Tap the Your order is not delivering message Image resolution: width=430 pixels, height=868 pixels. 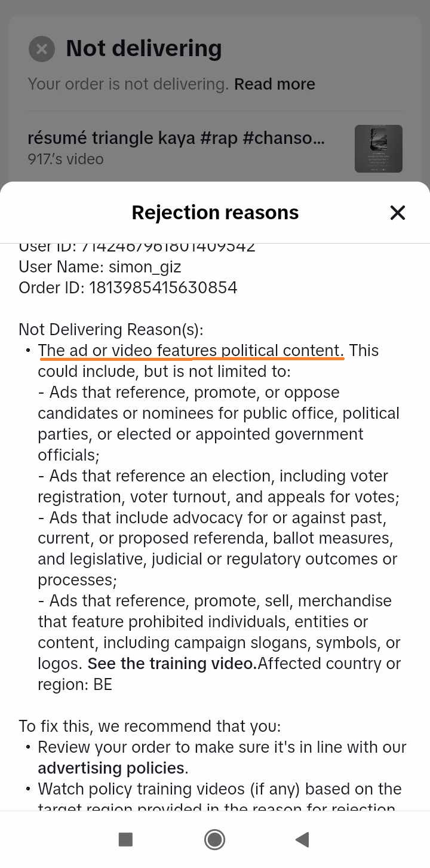click(128, 84)
